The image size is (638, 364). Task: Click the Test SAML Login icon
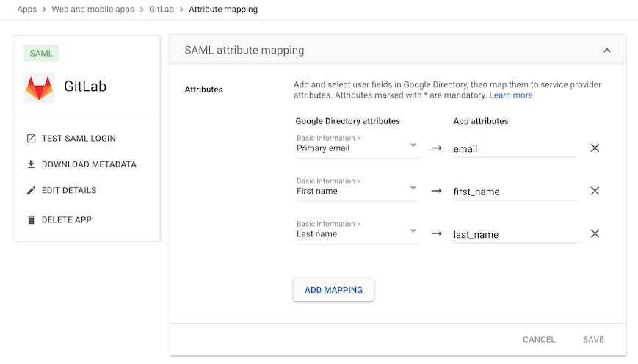pos(31,139)
